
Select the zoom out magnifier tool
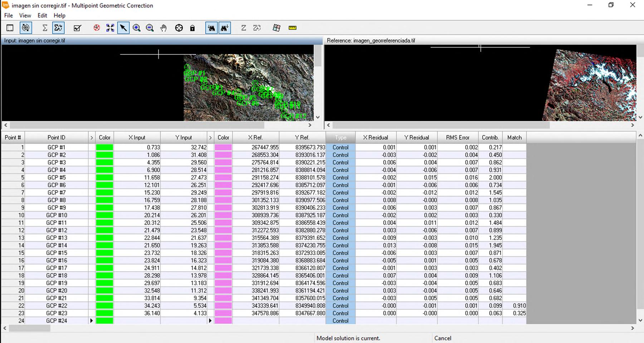[x=150, y=28]
